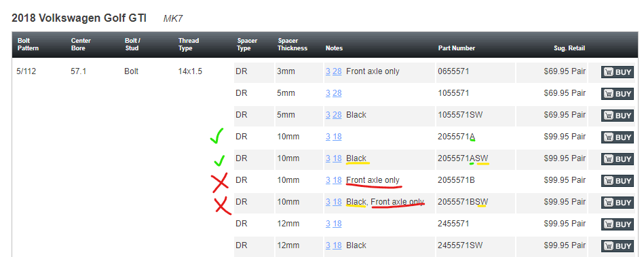644x257 pixels.
Task: Click $99.95 Pair price for 2055571A
Action: (x=565, y=137)
